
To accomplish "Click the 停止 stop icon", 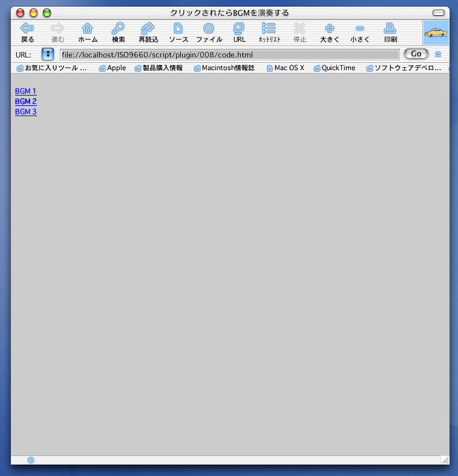I will [x=299, y=32].
